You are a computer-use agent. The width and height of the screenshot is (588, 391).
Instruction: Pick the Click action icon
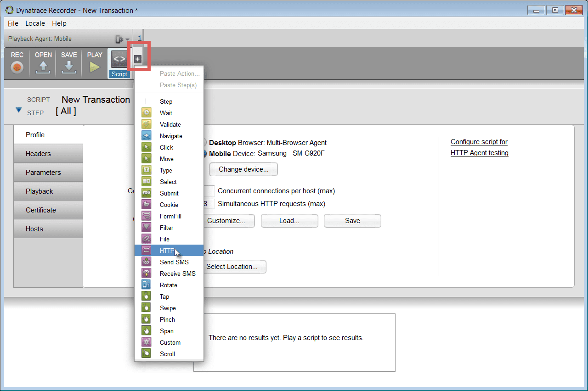(146, 147)
